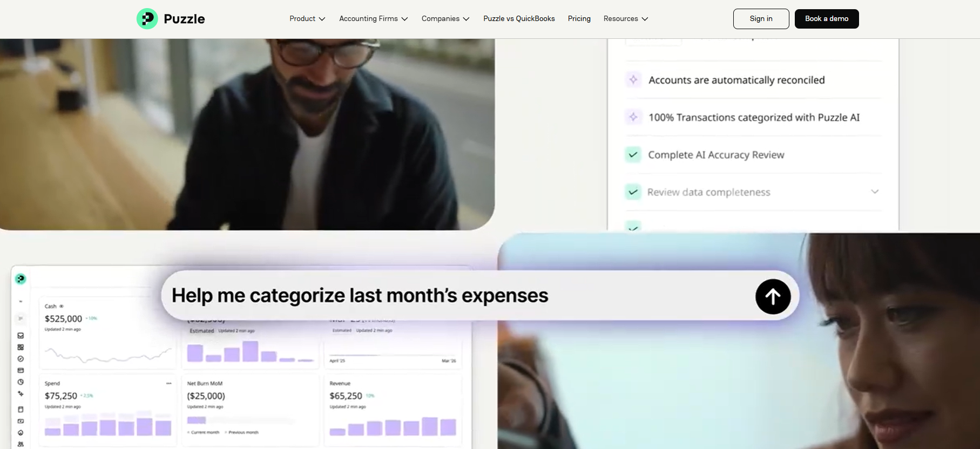Toggle the Review data completeness checkbox
The width and height of the screenshot is (980, 449).
tap(633, 192)
